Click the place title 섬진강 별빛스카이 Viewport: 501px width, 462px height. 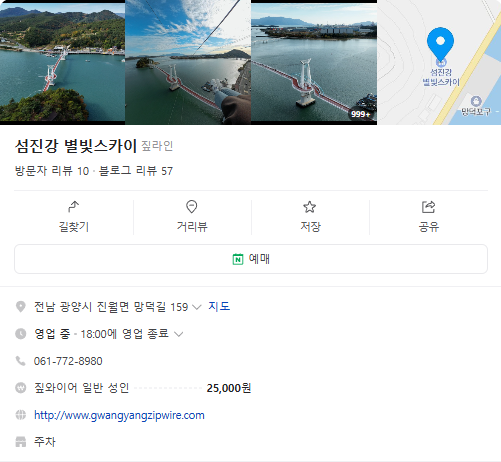pyautogui.click(x=76, y=146)
